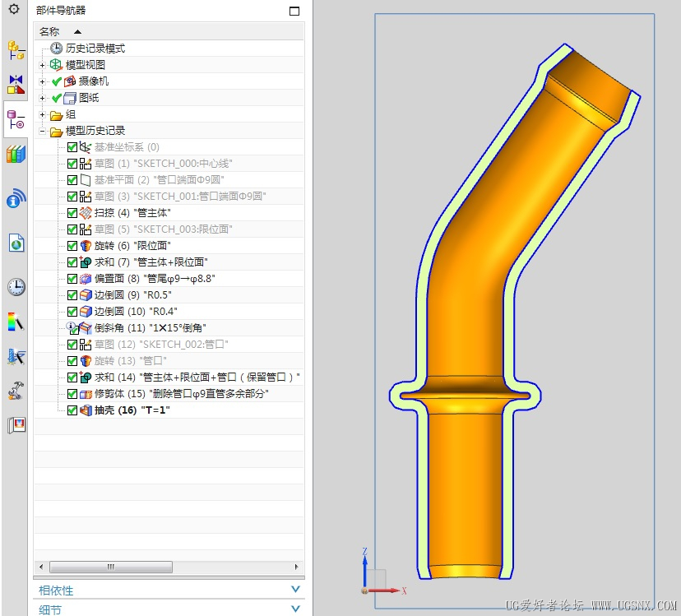
Task: Toggle checkbox for Edge Blend (10) R0.4
Action: (72, 312)
